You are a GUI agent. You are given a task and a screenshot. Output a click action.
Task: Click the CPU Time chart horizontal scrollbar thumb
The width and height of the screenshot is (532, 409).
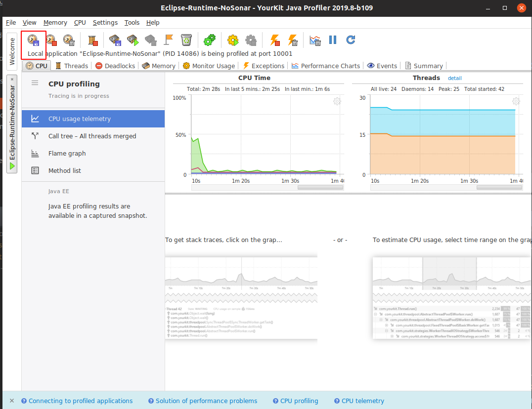click(x=320, y=187)
